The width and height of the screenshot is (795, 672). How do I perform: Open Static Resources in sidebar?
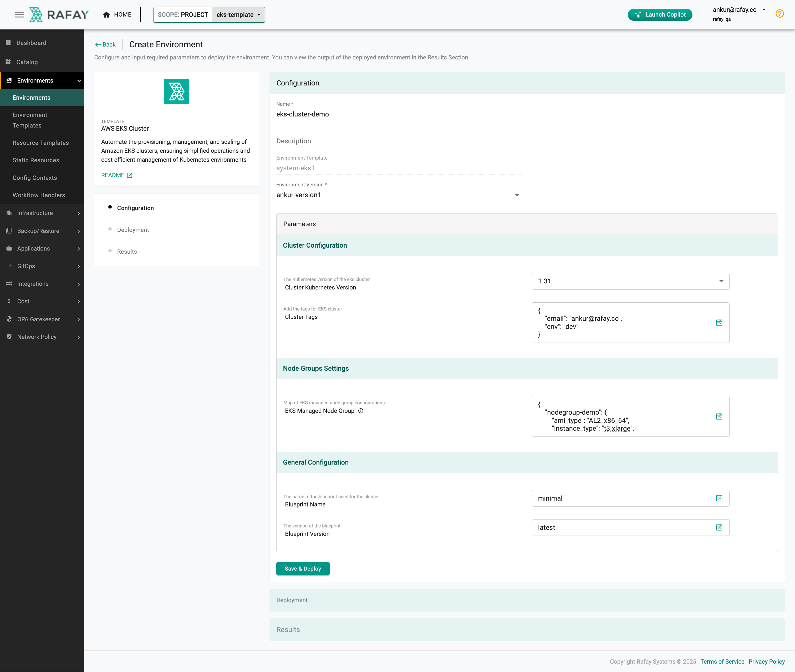[42, 160]
